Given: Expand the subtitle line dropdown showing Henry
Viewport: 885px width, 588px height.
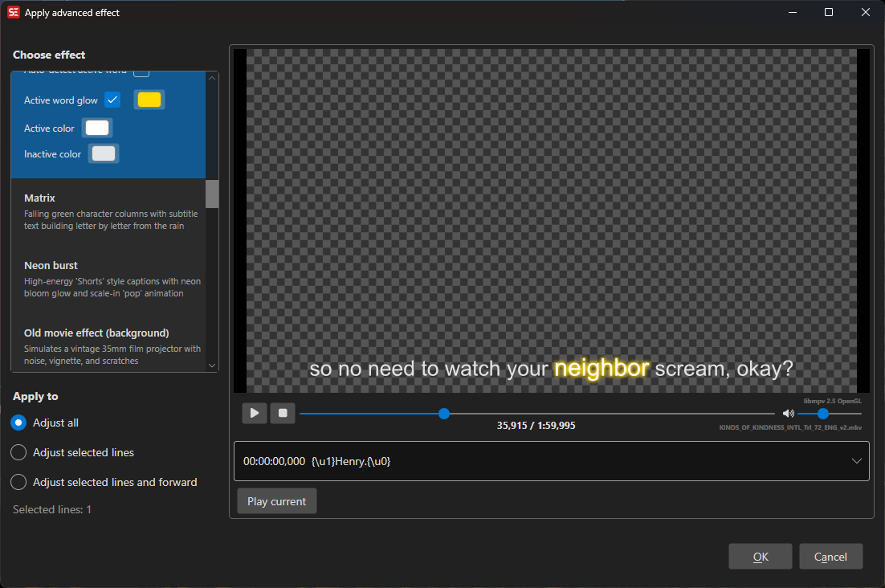Looking at the screenshot, I should (x=856, y=461).
